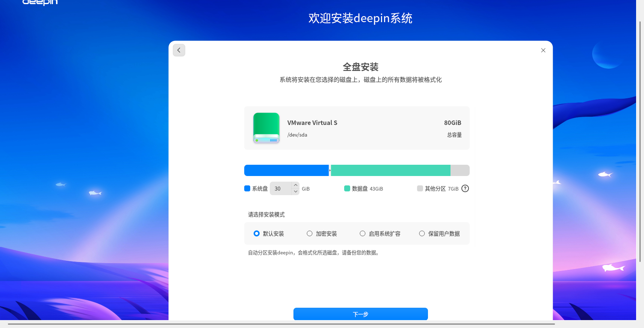This screenshot has height=328, width=644.
Task: Click the gray other partition legend square
Action: [x=420, y=188]
